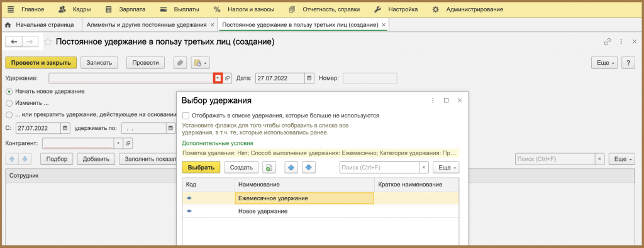Sort by the Наименование column header
Screen dimensions: 644x248
coord(304,185)
